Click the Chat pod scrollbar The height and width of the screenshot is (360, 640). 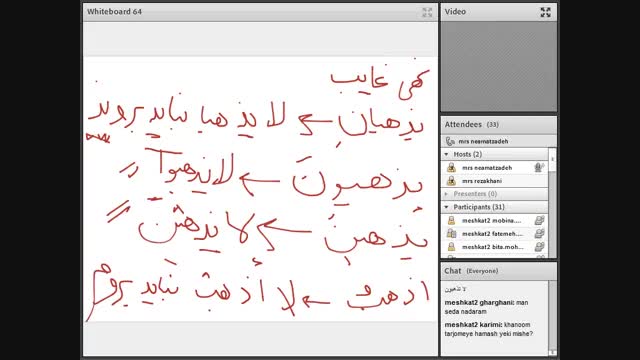(x=552, y=318)
